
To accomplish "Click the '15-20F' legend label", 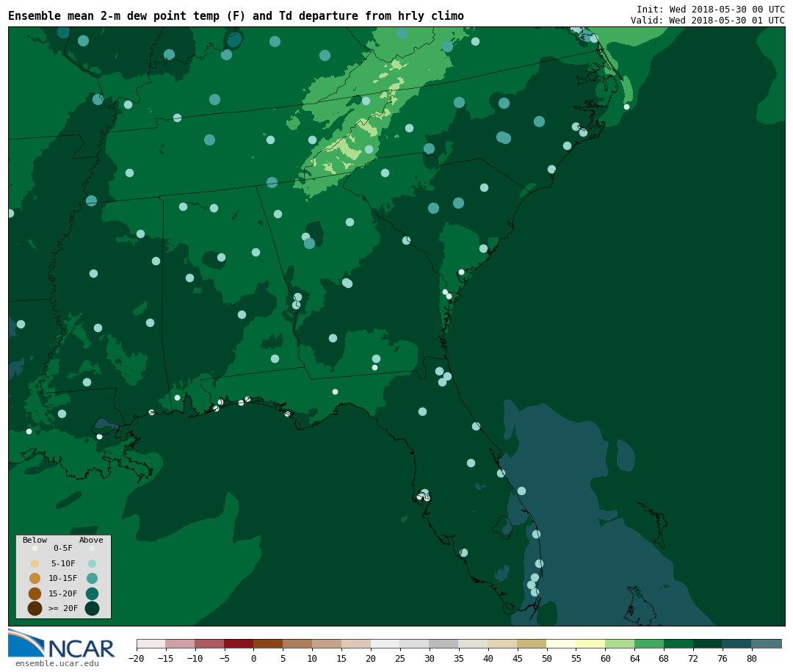I will pyautogui.click(x=63, y=593).
